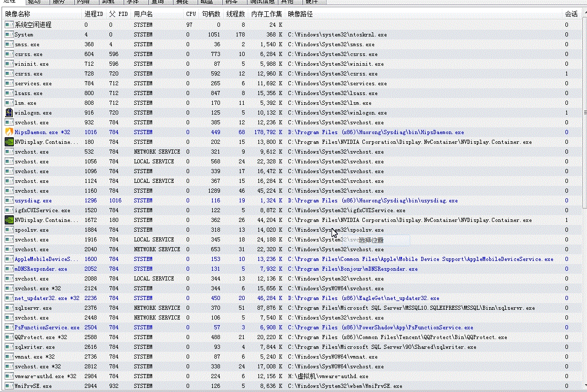Click the vmnat.exe row icon
This screenshot has height=392, width=587.
[x=9, y=357]
